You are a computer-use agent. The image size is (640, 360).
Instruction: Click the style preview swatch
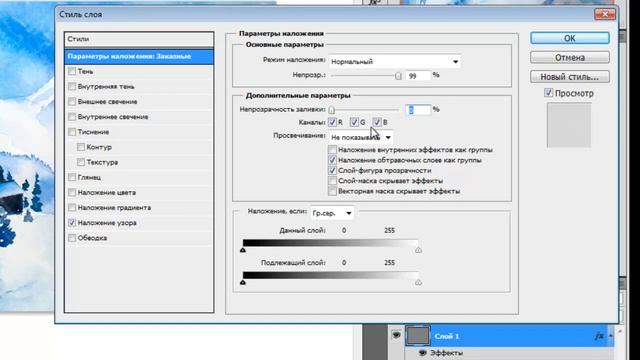569,125
